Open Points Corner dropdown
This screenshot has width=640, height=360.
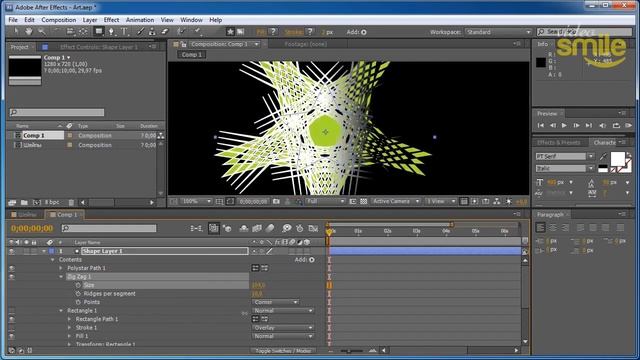[x=276, y=302]
